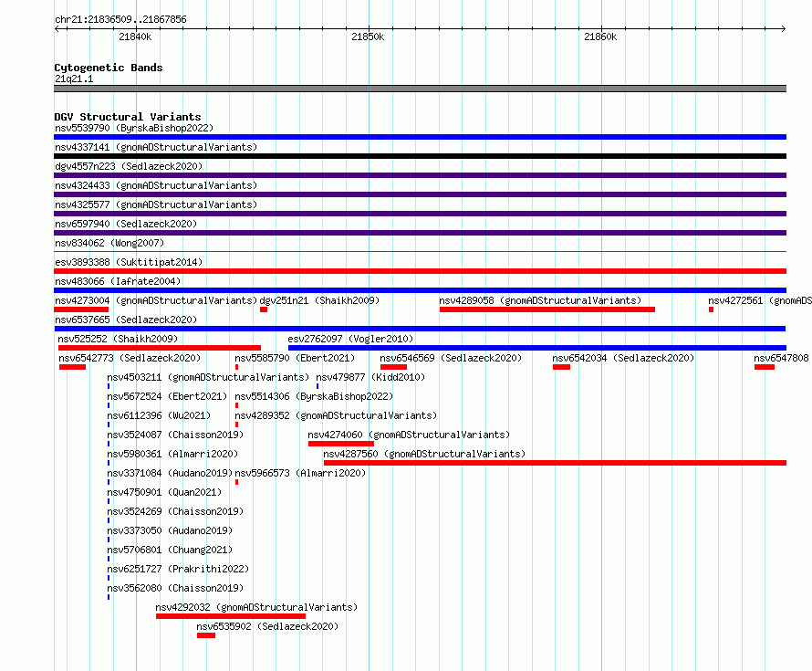Click nsv6251727 (Prakrithi2022) label
Image resolution: width=812 pixels, height=671 pixels.
(x=178, y=569)
